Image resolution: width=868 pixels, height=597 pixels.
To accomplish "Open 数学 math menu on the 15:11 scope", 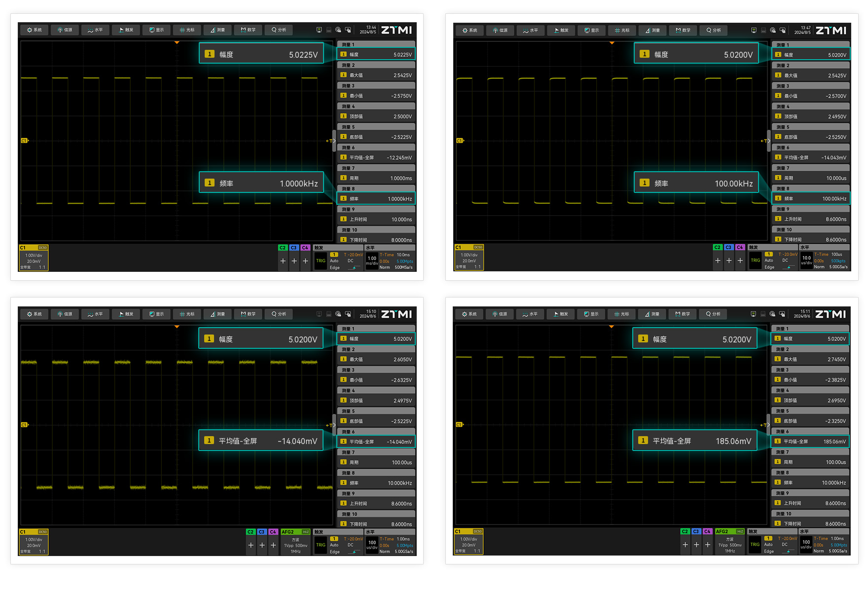I will point(683,314).
